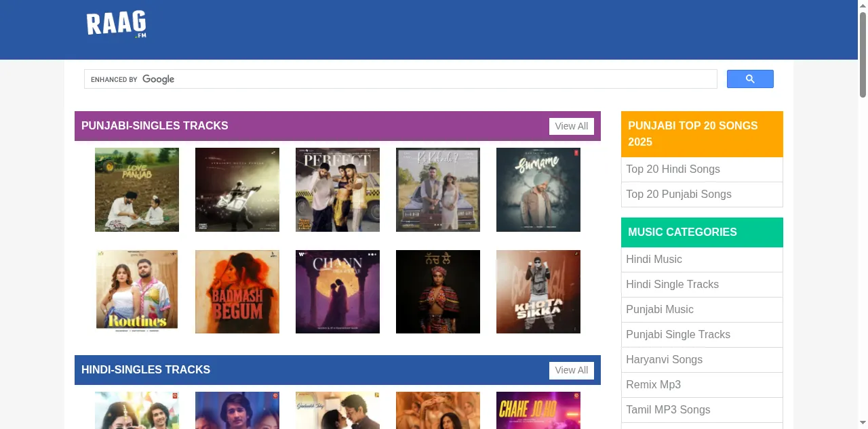Open Top 20 Punjabi Songs link
Viewport: 868px width, 429px height.
tap(679, 195)
